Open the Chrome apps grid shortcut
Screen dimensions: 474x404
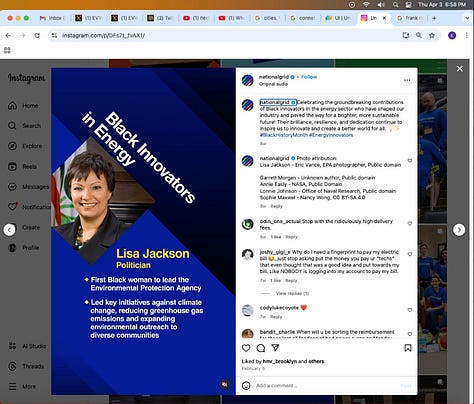(x=7, y=50)
